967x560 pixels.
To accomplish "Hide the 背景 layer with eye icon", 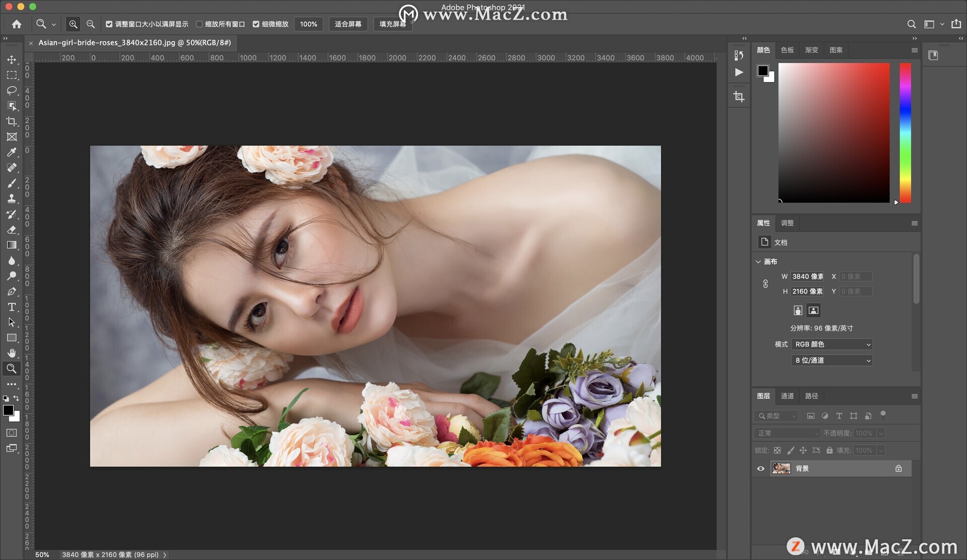I will coord(761,469).
